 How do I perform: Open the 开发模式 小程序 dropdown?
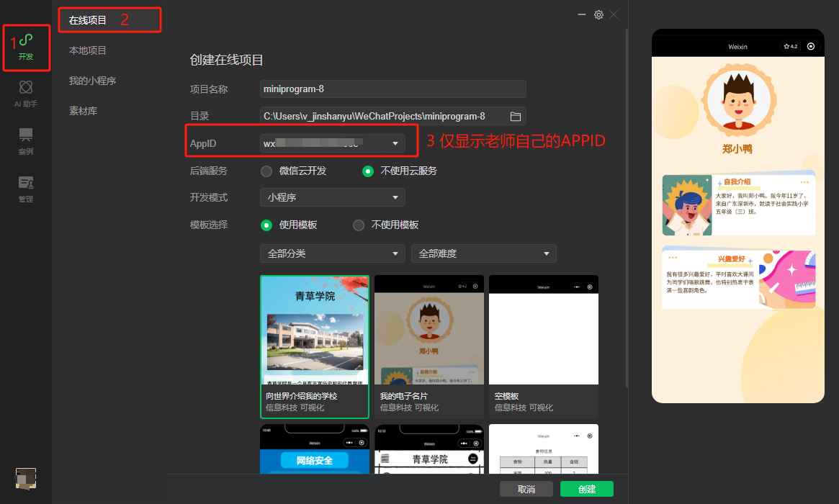[x=332, y=197]
